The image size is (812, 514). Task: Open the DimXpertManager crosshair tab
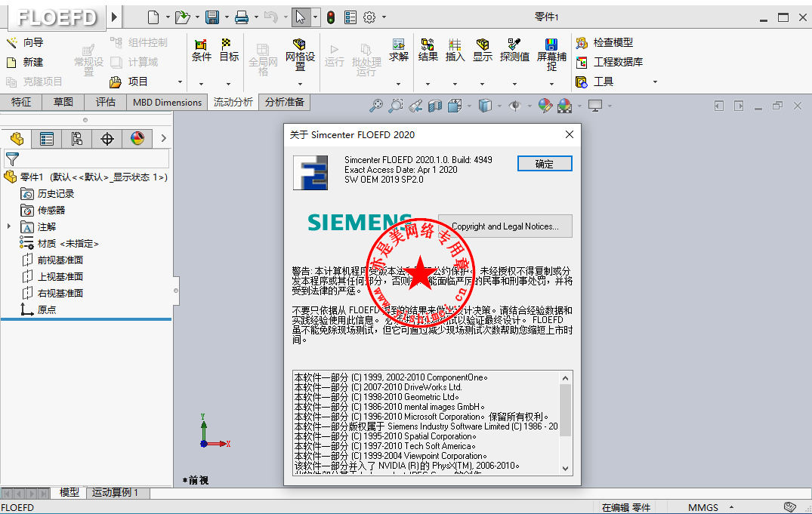(107, 139)
